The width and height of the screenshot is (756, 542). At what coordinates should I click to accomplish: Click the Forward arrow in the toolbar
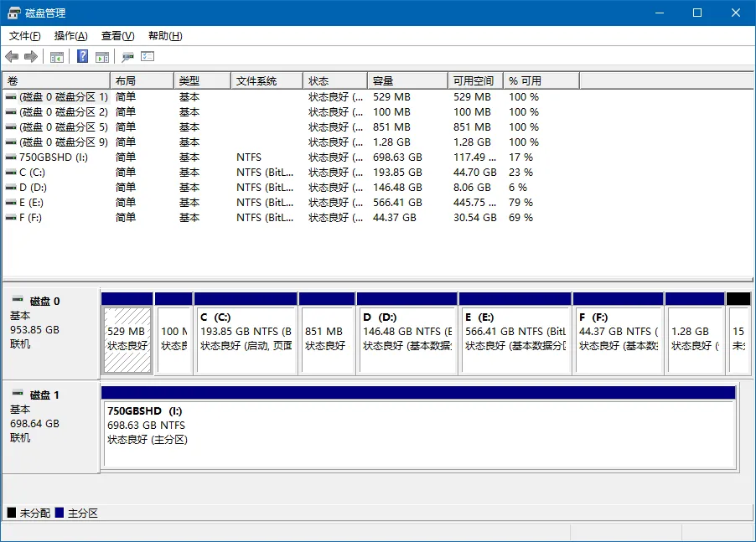click(31, 57)
